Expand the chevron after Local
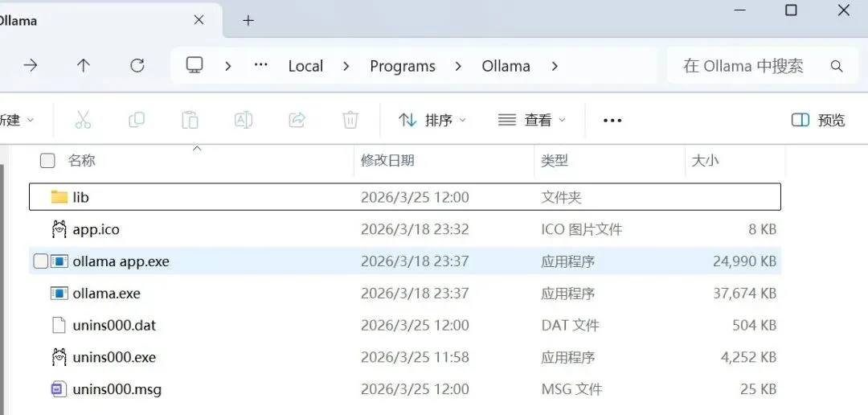The image size is (868, 415). [346, 66]
